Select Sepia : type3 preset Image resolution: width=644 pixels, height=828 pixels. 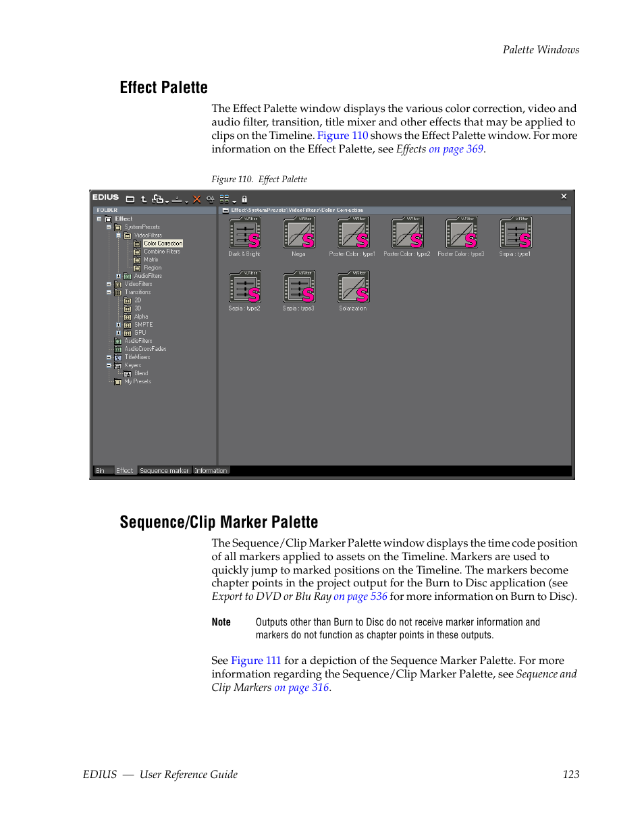(299, 291)
